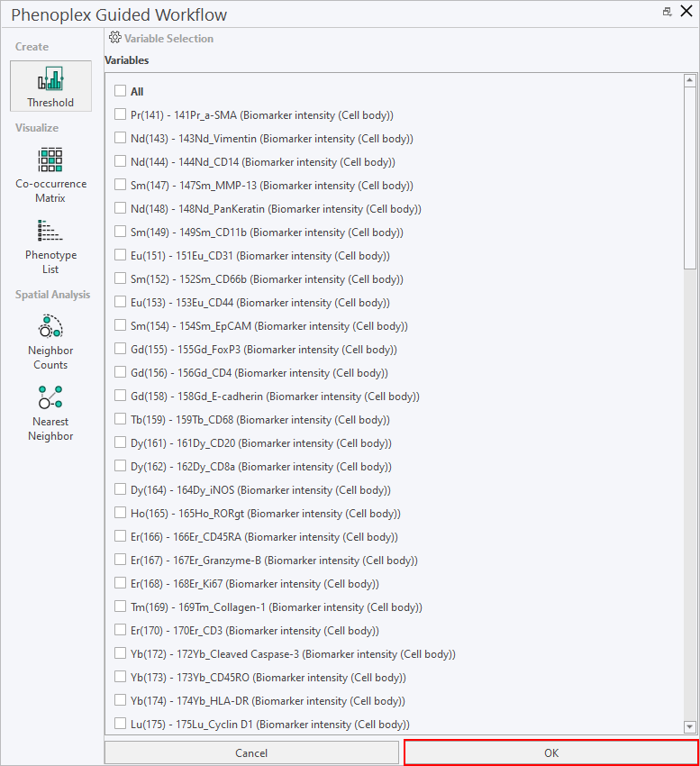The width and height of the screenshot is (700, 766).
Task: Click the variable list scroll down arrow
Action: pos(690,727)
